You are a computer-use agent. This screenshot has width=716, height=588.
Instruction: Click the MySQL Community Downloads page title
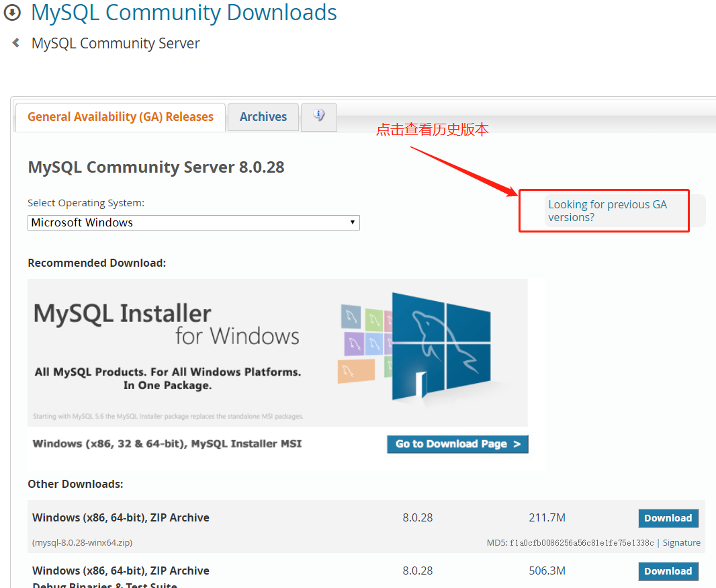[x=183, y=12]
